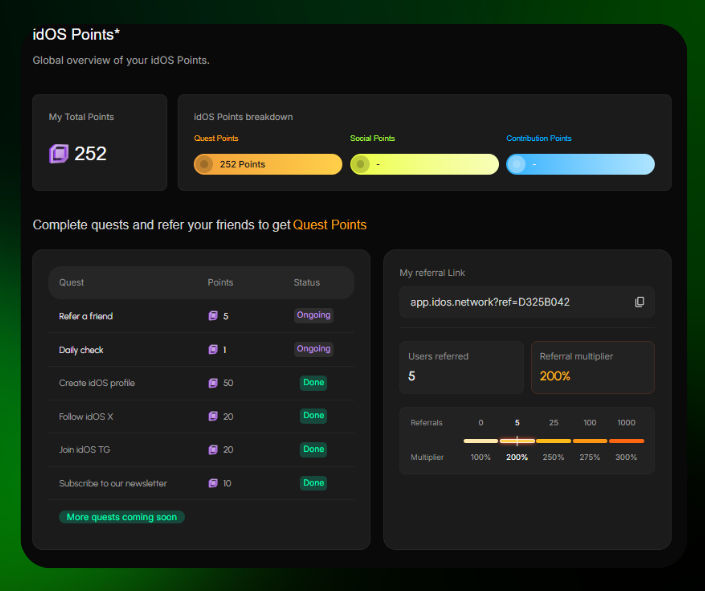Click the purple cube icon beside total 252
Screen dimensions: 705x591
[59, 154]
